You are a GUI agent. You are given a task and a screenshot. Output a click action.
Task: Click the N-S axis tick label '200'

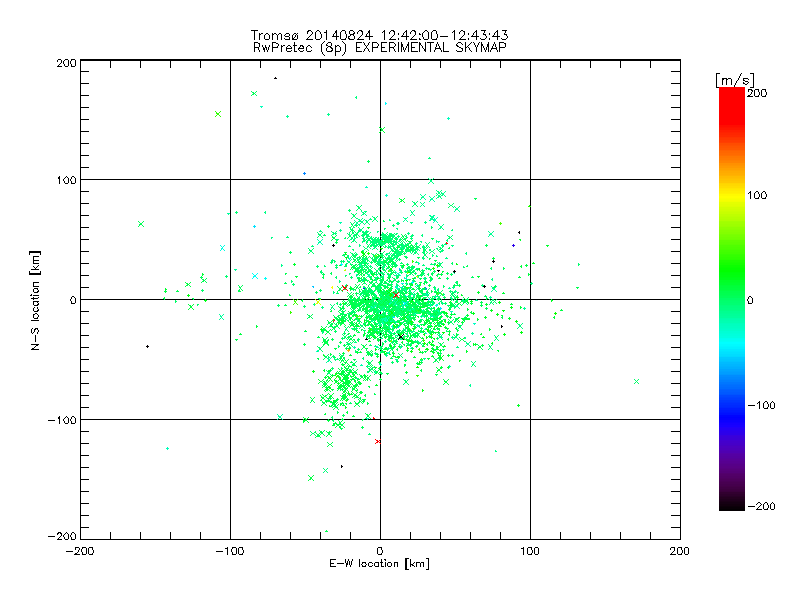[66, 63]
